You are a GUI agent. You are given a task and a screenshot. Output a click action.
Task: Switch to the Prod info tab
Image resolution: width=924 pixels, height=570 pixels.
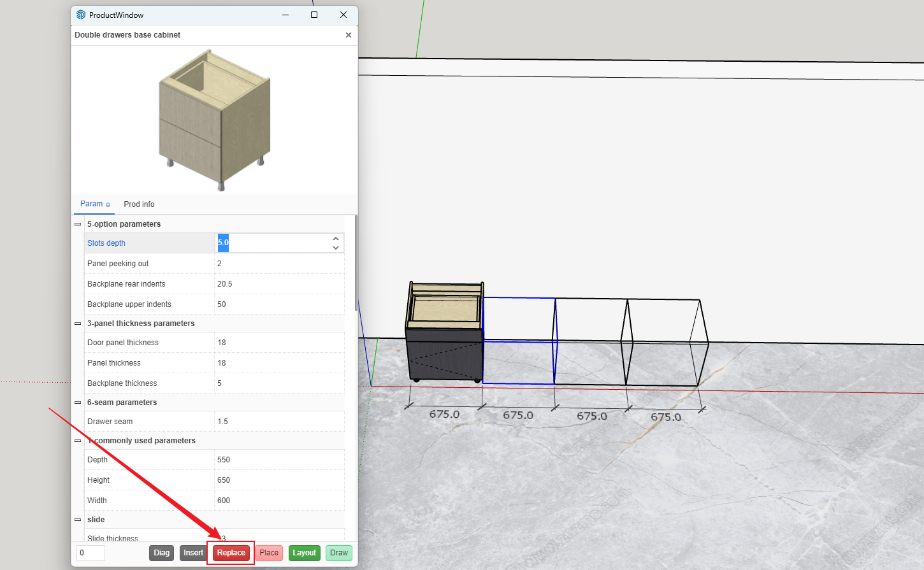[x=139, y=204]
